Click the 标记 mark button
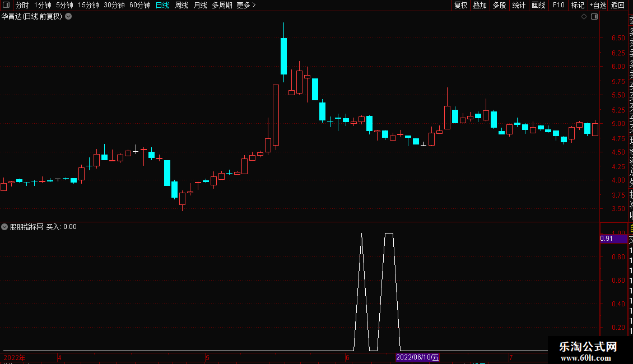 578,5
